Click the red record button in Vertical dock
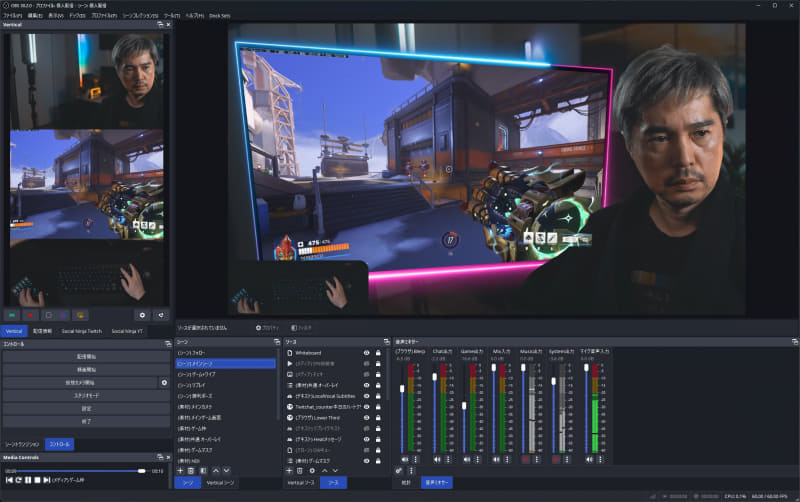 (x=30, y=315)
